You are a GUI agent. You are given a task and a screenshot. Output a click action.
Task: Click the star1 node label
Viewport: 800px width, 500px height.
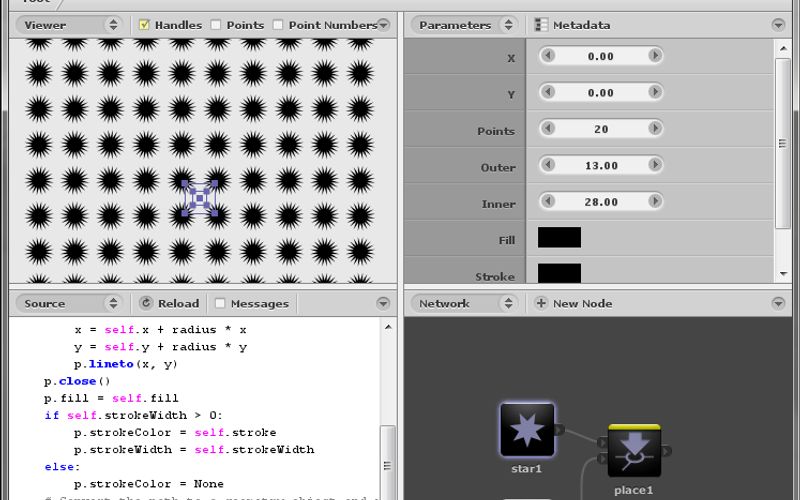point(527,468)
